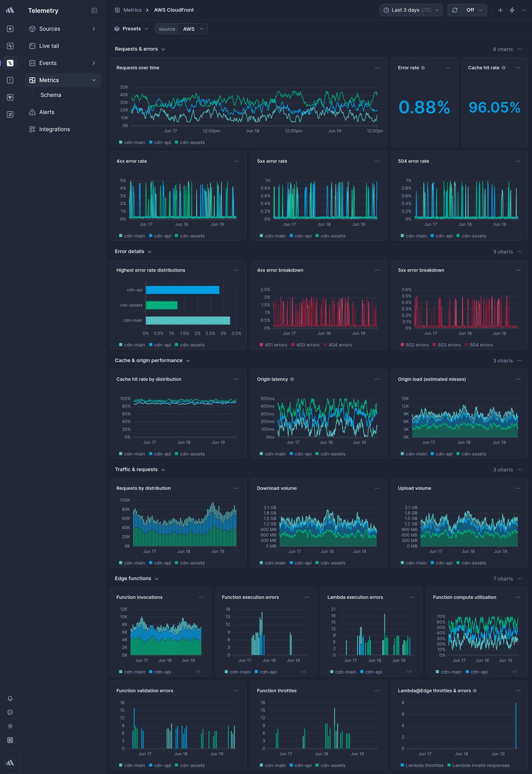The height and width of the screenshot is (774, 532).
Task: Click the Cache hit rate info icon
Action: point(504,68)
